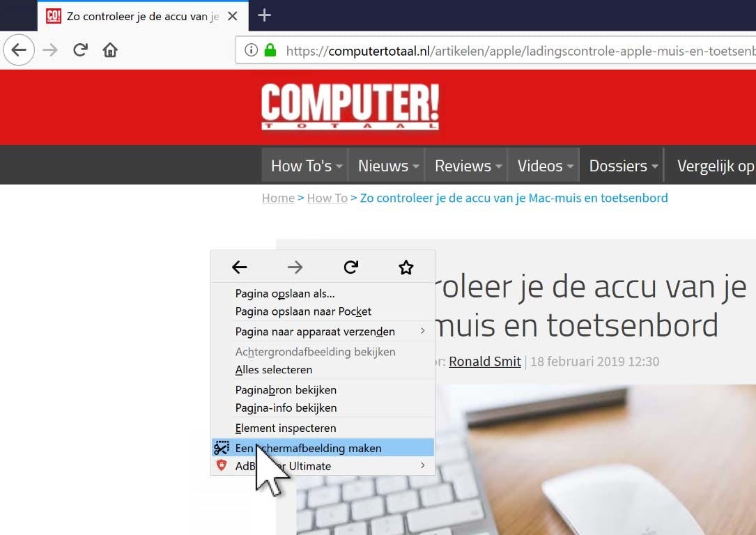Open author link Ronald Smit

pyautogui.click(x=484, y=362)
